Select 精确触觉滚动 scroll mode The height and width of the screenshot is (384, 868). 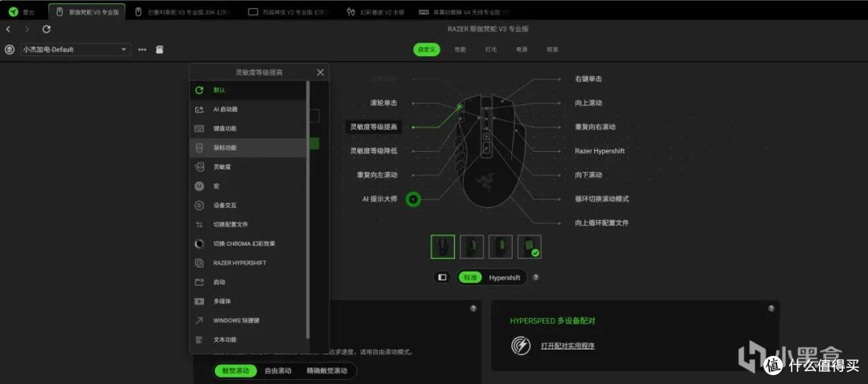(326, 370)
